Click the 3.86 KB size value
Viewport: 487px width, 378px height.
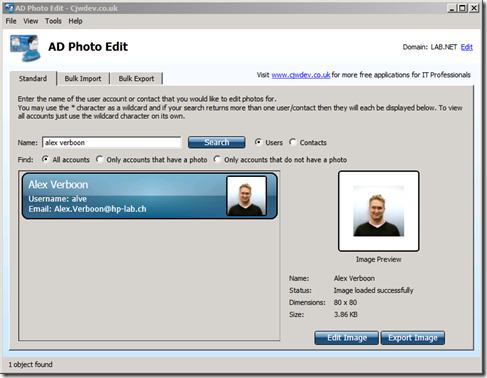tap(346, 314)
